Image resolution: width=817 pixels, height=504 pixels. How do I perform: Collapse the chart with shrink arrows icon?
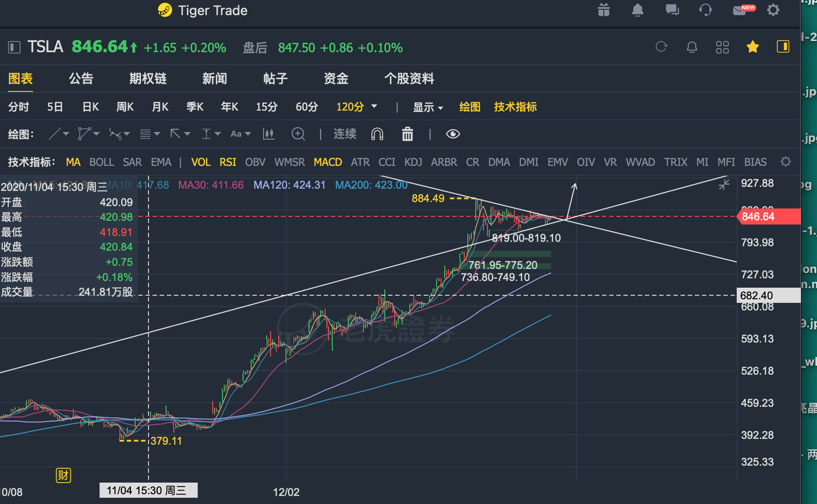click(x=724, y=184)
